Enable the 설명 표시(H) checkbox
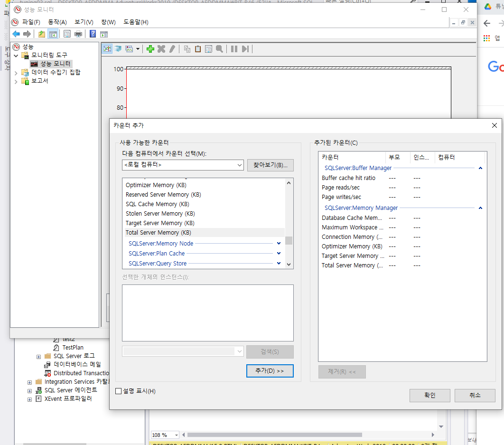 click(119, 391)
